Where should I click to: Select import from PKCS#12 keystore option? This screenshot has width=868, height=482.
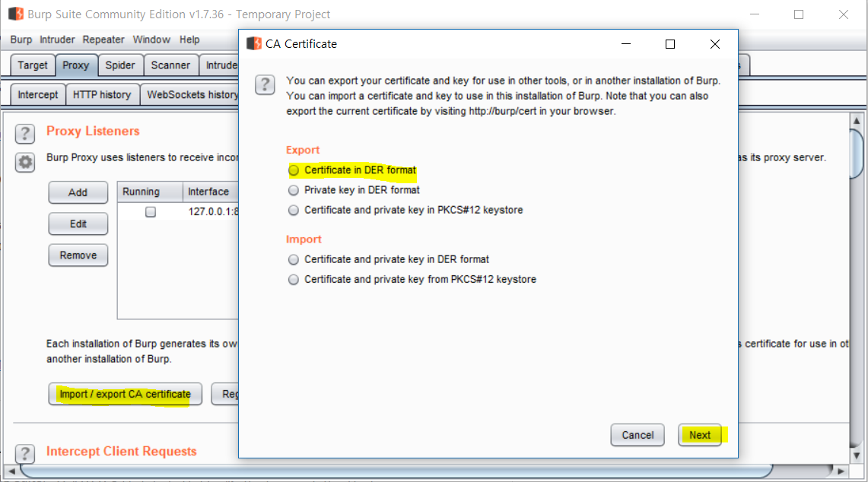click(412, 279)
